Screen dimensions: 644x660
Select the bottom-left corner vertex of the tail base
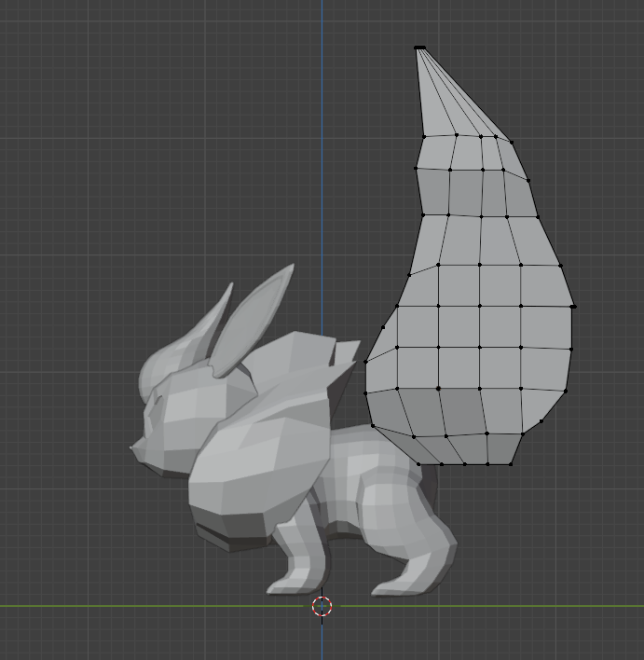418,464
